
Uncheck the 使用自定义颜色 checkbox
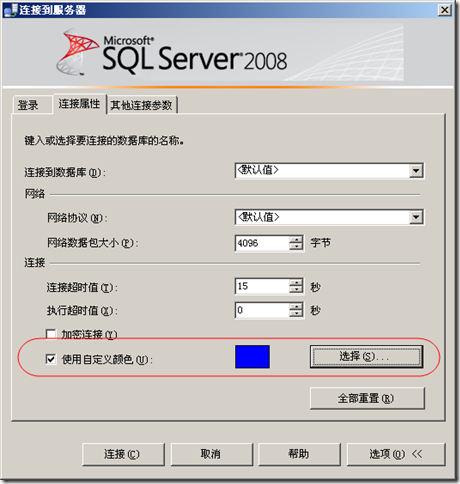pyautogui.click(x=51, y=359)
